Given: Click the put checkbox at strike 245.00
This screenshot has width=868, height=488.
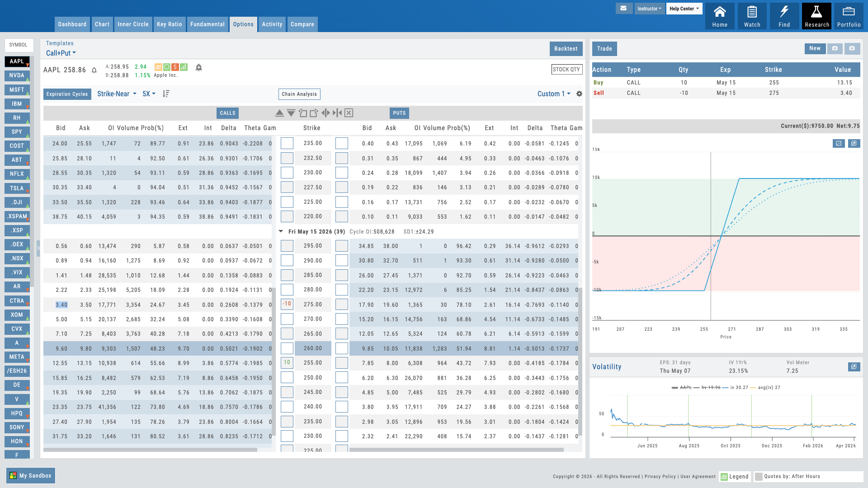Looking at the screenshot, I should coord(341,392).
